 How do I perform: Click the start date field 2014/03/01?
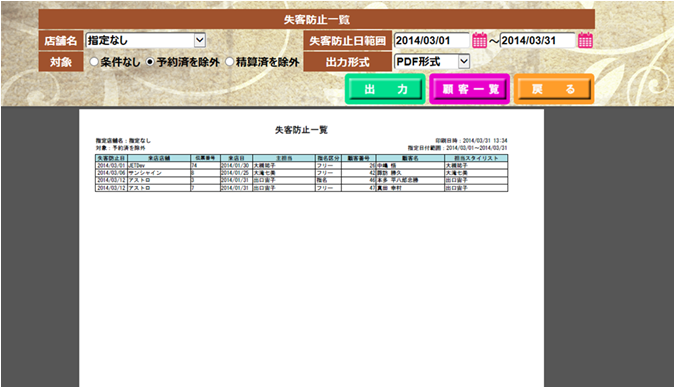point(432,40)
